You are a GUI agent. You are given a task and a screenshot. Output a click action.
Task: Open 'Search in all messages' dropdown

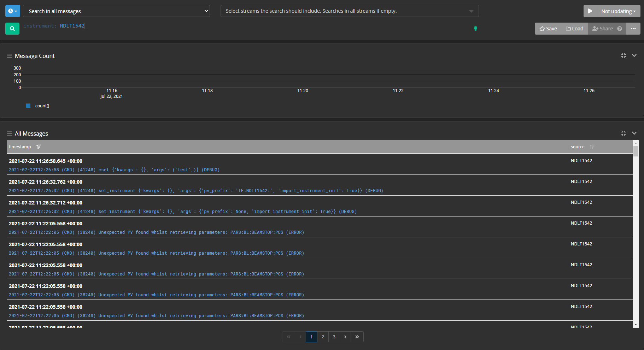coord(116,11)
